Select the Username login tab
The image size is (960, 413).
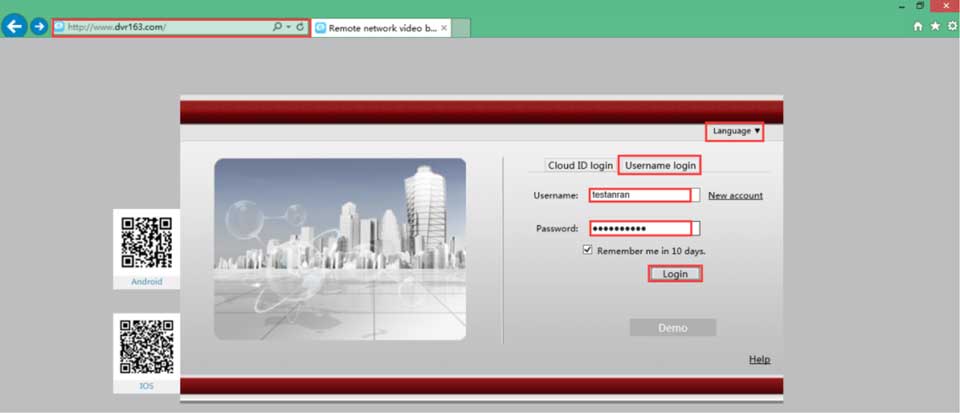coord(659,165)
